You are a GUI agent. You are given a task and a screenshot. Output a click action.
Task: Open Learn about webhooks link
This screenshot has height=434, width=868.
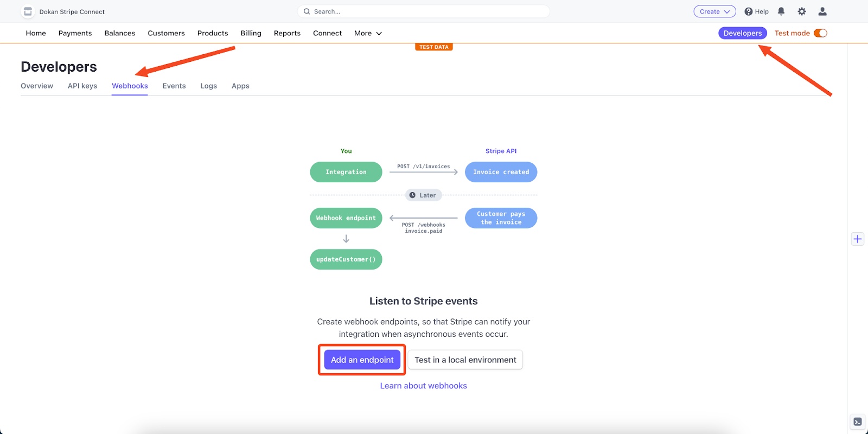click(x=423, y=386)
